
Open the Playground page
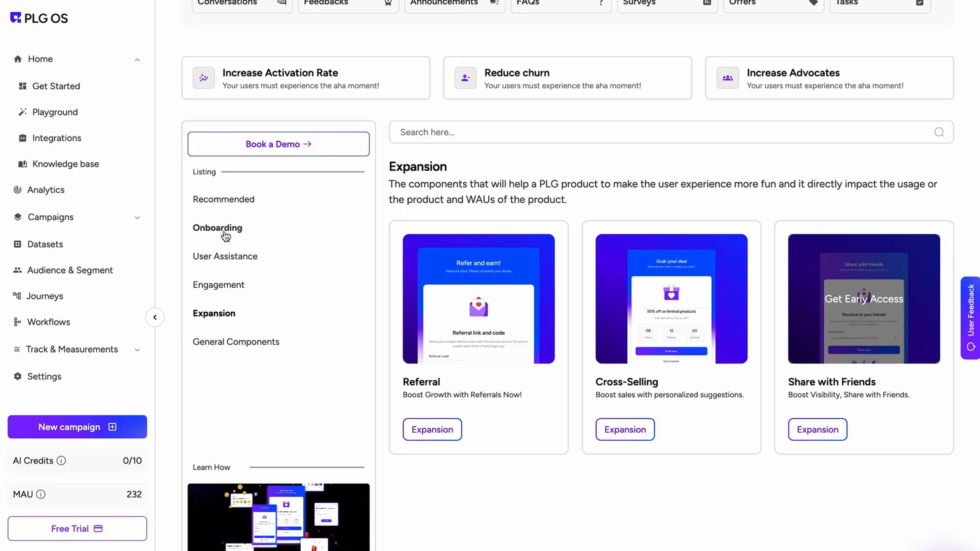pyautogui.click(x=55, y=112)
